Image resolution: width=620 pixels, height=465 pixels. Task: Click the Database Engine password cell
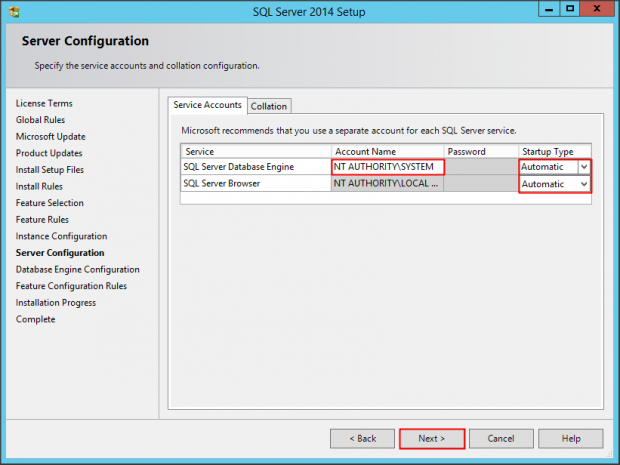[x=481, y=167]
